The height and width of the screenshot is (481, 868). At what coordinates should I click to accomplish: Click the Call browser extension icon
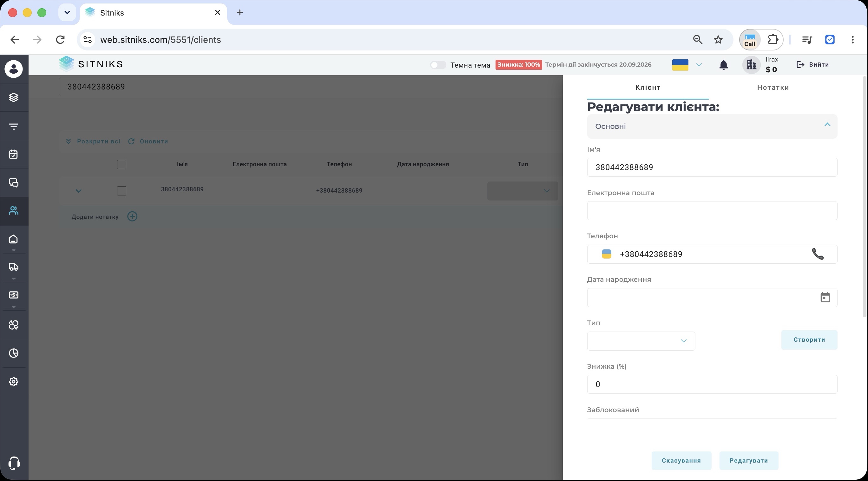point(749,40)
